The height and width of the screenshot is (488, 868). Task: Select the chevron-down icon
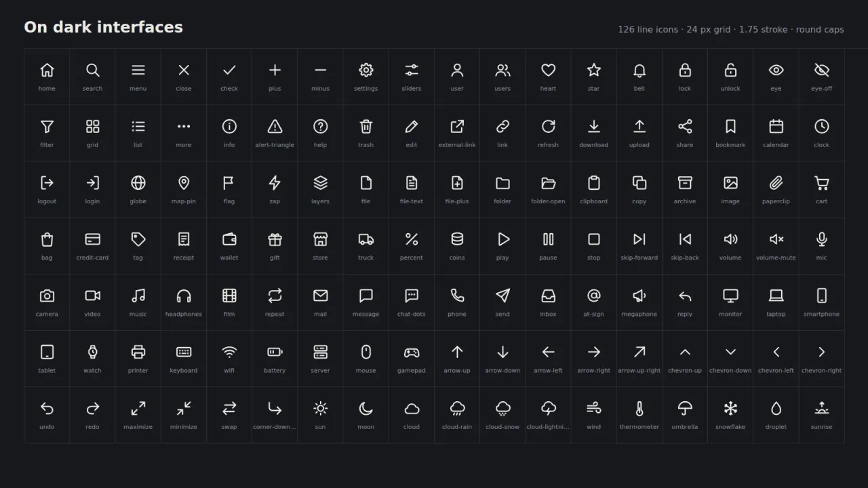pyautogui.click(x=730, y=351)
